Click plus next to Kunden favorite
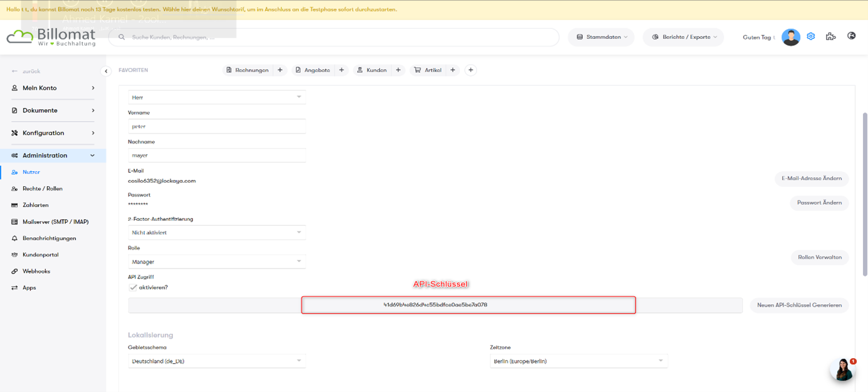 398,70
